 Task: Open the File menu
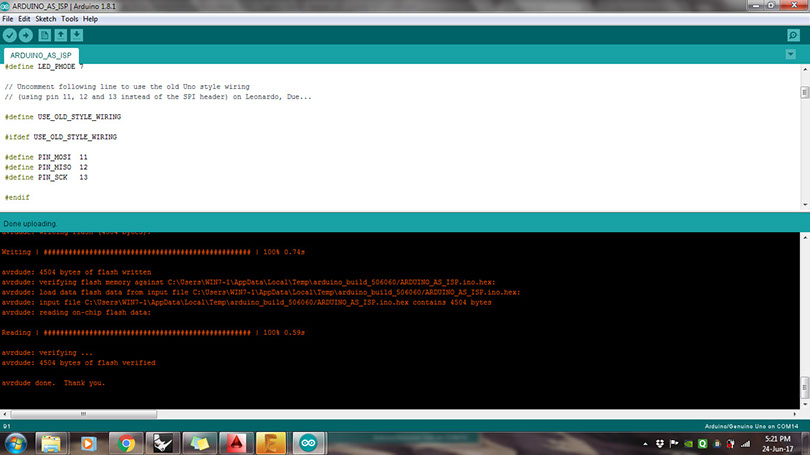click(8, 19)
